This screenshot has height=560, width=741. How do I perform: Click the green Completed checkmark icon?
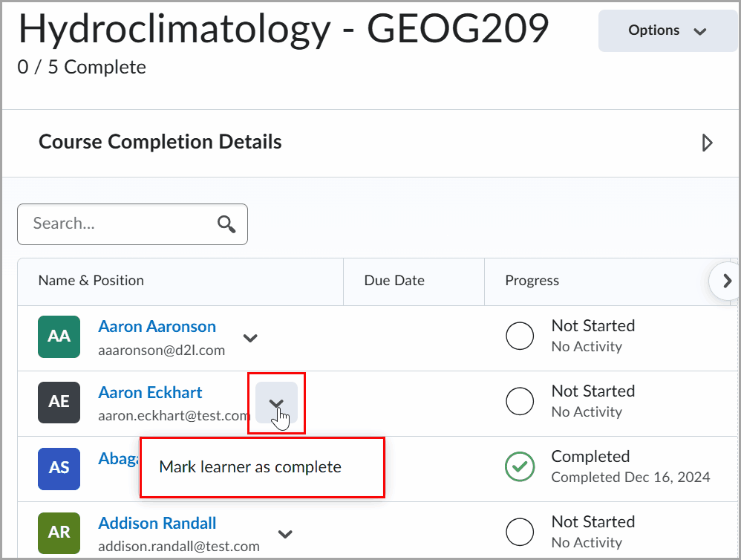click(519, 467)
